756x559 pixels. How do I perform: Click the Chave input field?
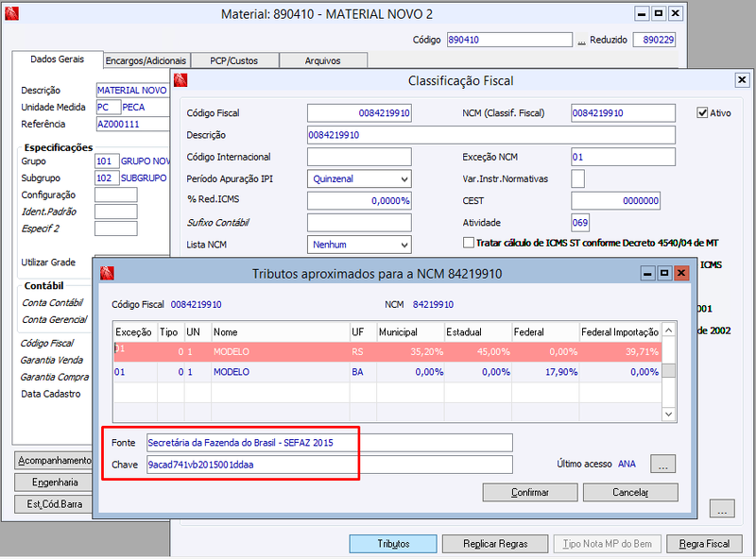point(329,465)
